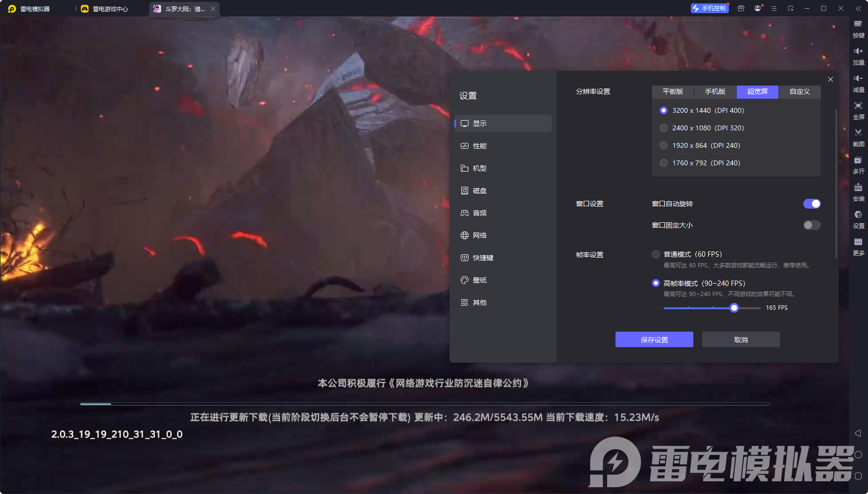
Task: Click the game update download progress bar
Action: [x=425, y=404]
